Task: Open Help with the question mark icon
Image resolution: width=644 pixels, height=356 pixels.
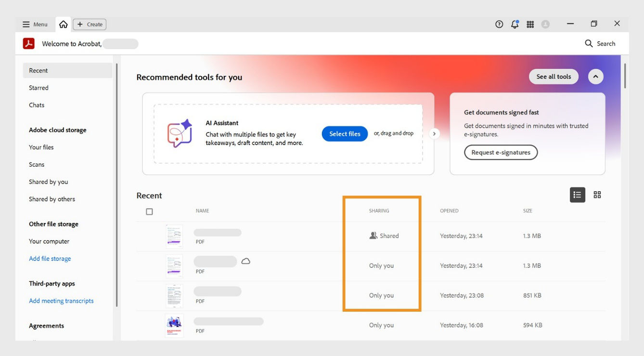Action: click(x=499, y=24)
